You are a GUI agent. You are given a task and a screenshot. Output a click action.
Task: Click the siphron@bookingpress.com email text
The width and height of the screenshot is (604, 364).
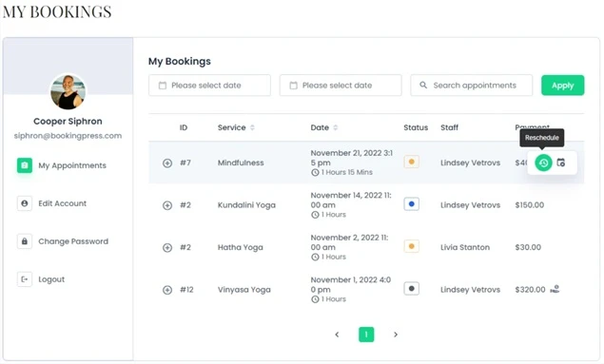pyautogui.click(x=68, y=136)
